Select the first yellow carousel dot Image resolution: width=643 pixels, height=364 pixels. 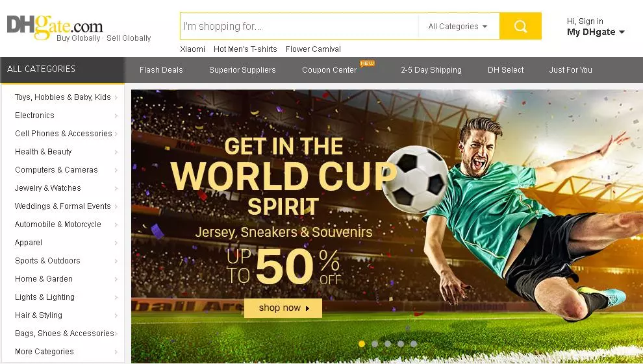[362, 344]
